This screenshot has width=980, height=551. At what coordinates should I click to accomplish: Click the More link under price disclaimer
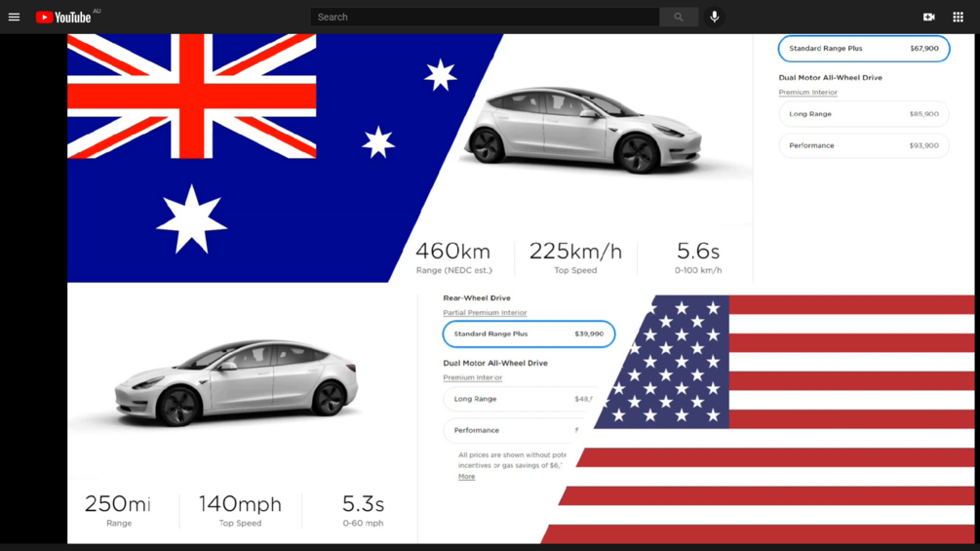466,477
